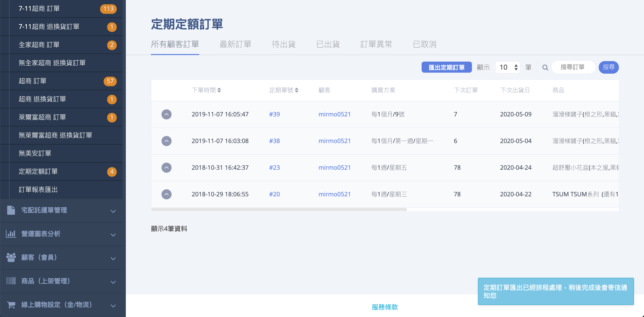Viewport: 644px width, 317px height.
Task: Click 顯示4筆資料 record count text
Action: (169, 229)
